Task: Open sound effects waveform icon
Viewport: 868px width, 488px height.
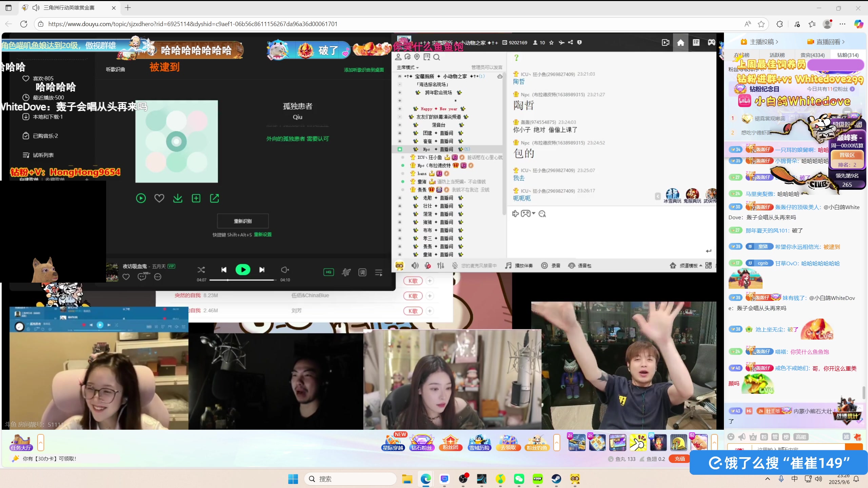Action: tap(346, 272)
